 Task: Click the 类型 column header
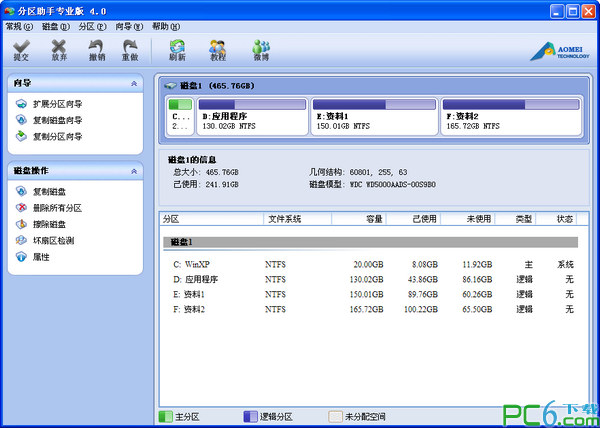516,219
